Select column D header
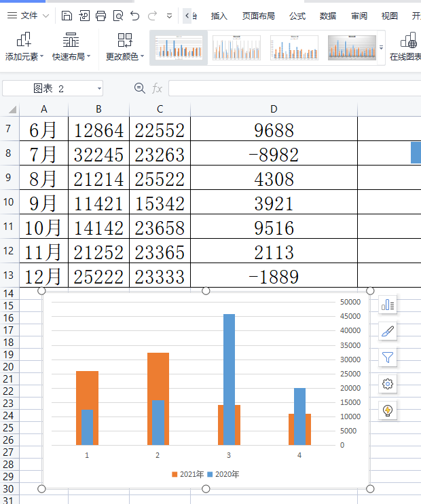 tap(274, 109)
